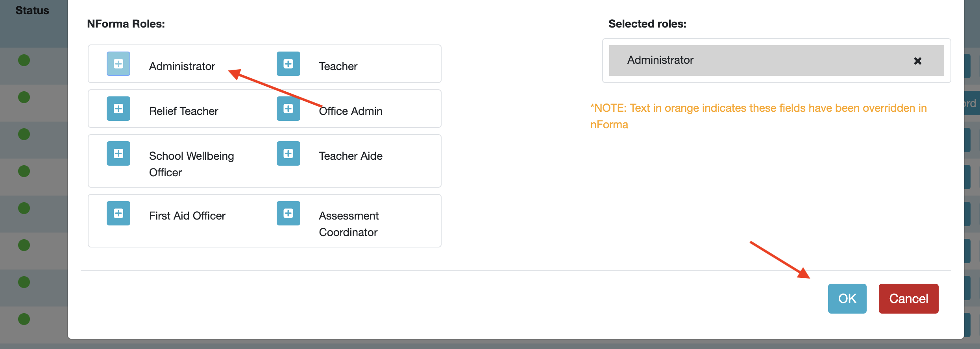This screenshot has width=980, height=349.
Task: Add First Aid Officer role plus icon
Action: pos(118,213)
